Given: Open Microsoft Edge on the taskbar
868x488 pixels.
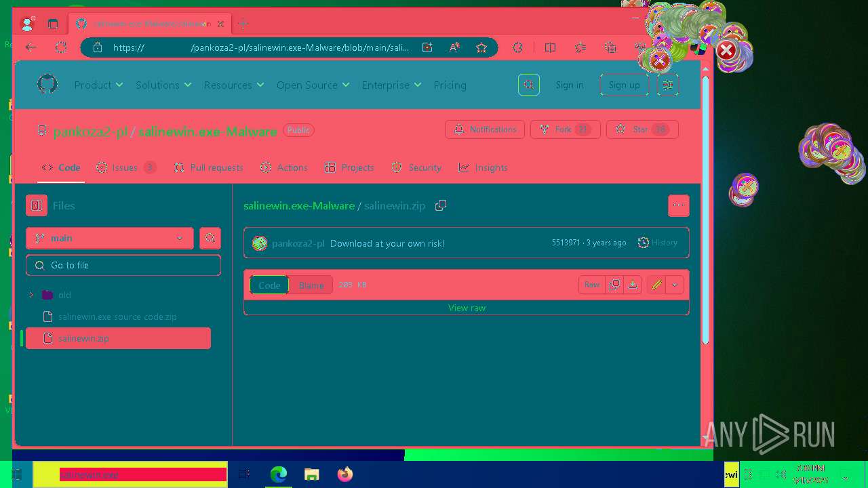Looking at the screenshot, I should 279,474.
